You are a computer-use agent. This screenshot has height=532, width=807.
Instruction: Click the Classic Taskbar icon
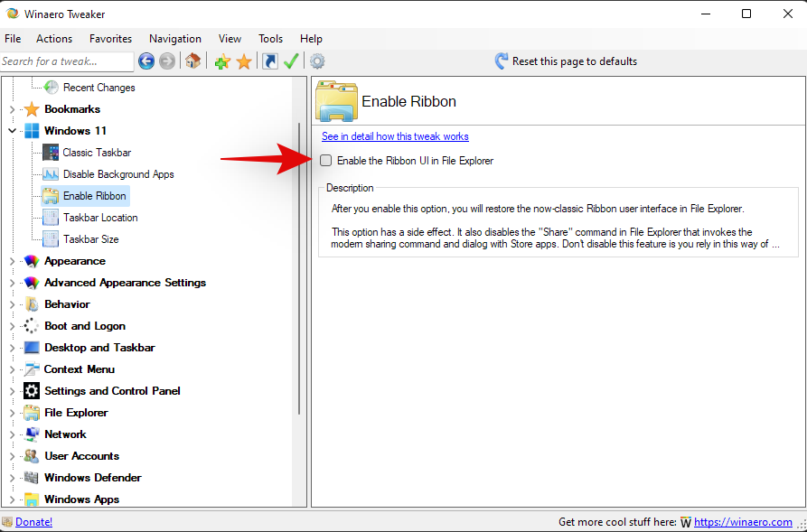(51, 153)
